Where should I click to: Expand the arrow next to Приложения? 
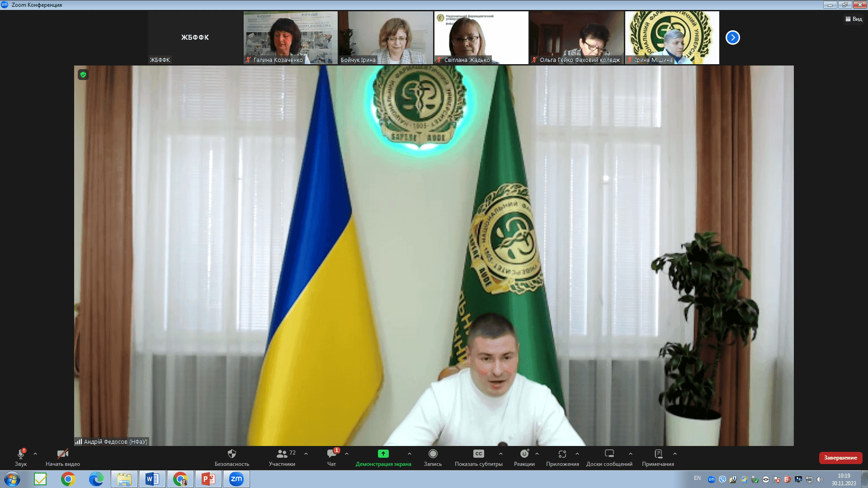tap(577, 454)
